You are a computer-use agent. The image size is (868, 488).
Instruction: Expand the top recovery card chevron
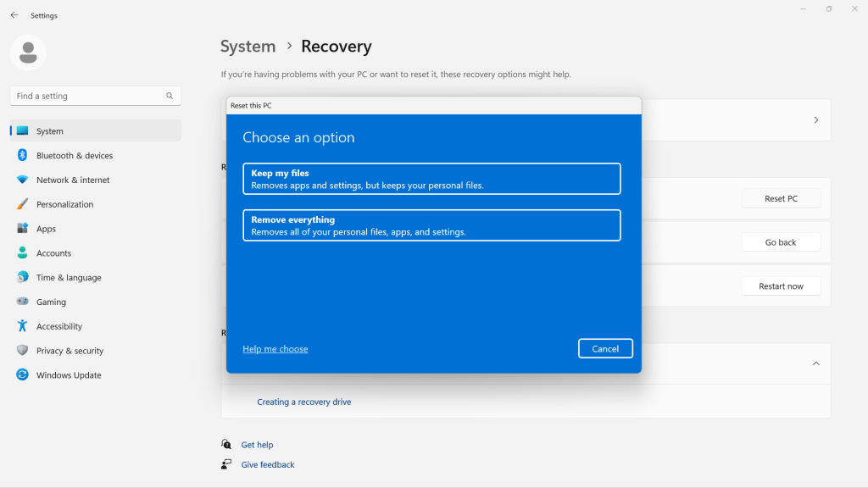816,120
